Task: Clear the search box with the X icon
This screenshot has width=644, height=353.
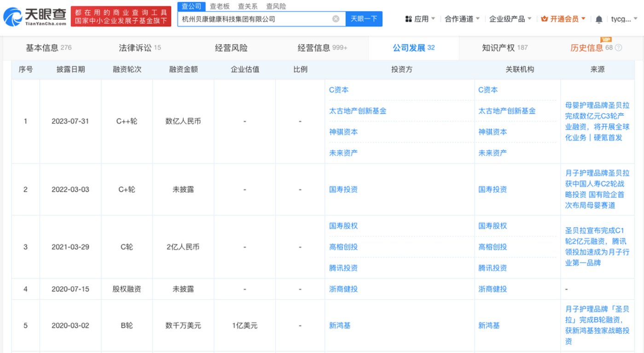Action: click(x=336, y=19)
